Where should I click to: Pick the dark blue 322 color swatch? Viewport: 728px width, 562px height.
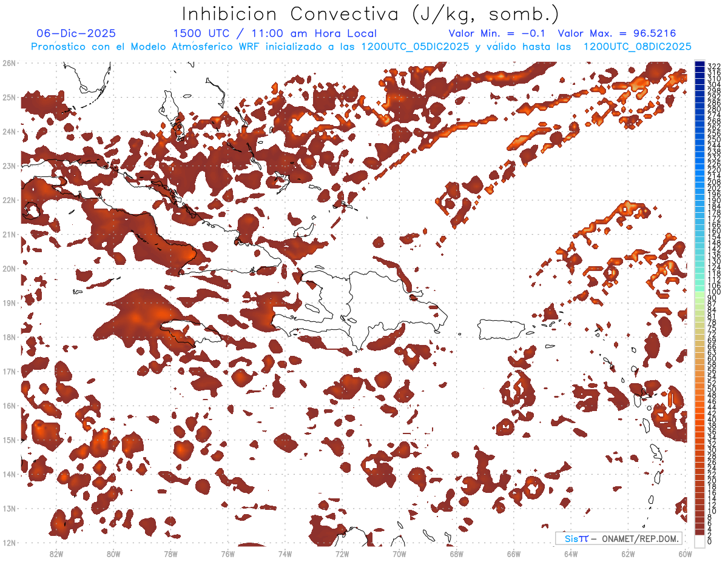click(x=700, y=64)
